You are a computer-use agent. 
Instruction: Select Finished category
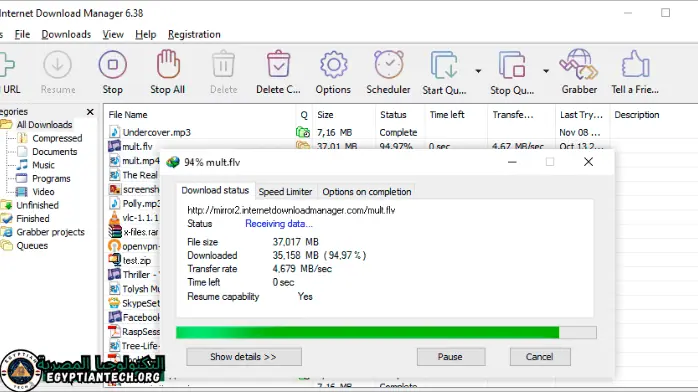pos(32,218)
